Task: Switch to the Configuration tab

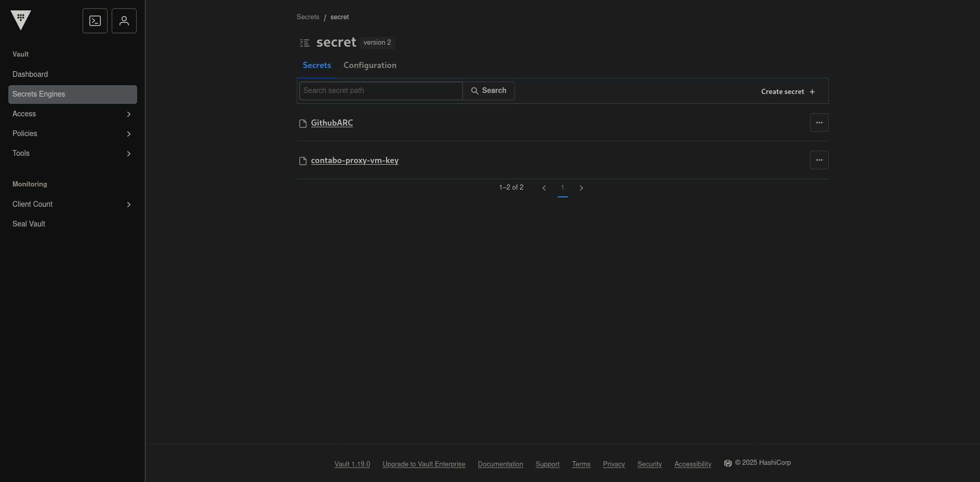Action: point(369,65)
